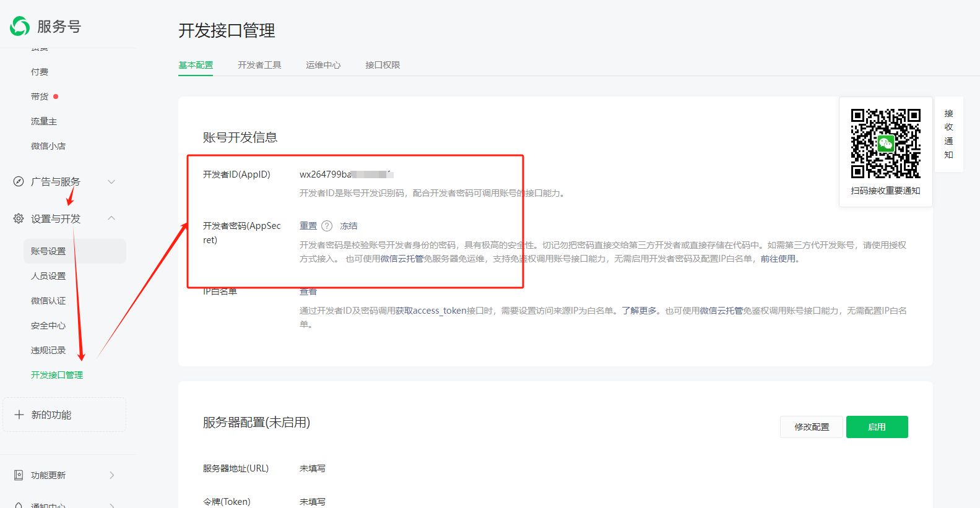Expand the 广告与服务 section chevron
Screen dimensions: 980x508
(111, 181)
